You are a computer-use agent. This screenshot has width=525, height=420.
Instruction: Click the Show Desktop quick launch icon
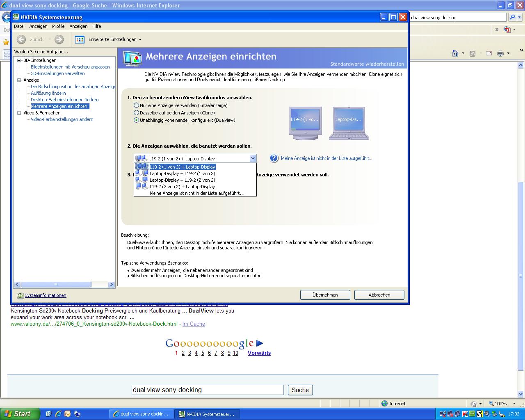[x=48, y=414]
